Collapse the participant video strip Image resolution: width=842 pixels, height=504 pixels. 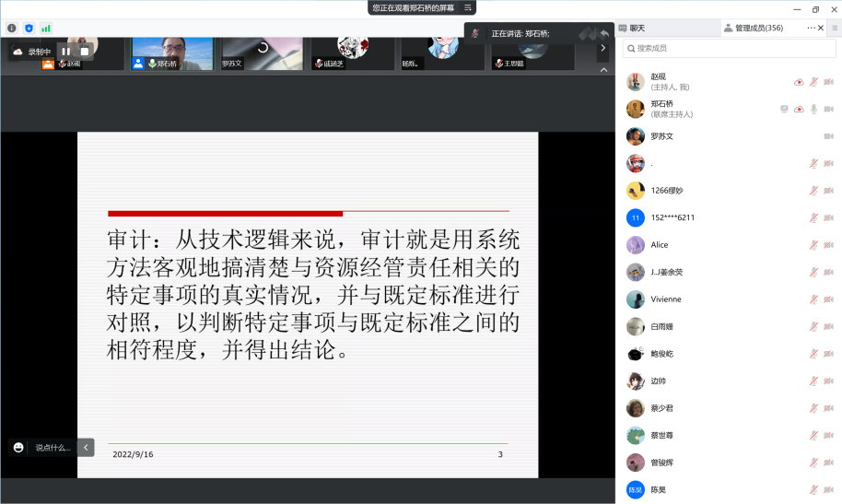pos(603,69)
